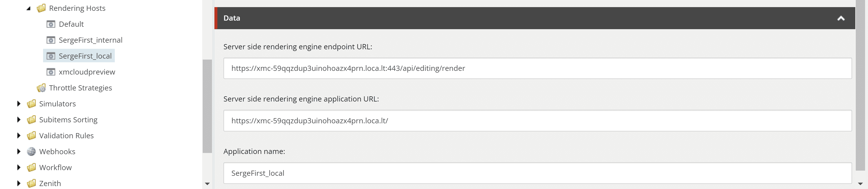Collapse the Rendering Hosts tree node

coord(29,8)
